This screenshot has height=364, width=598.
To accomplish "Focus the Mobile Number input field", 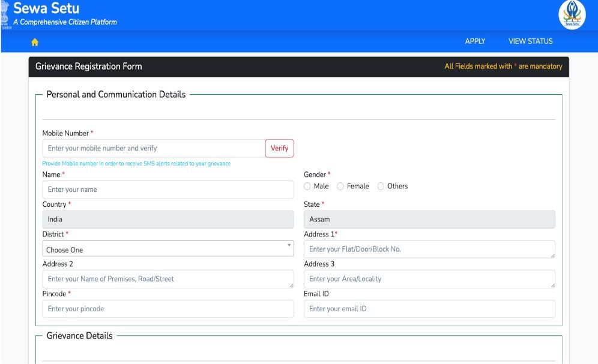I will (154, 148).
